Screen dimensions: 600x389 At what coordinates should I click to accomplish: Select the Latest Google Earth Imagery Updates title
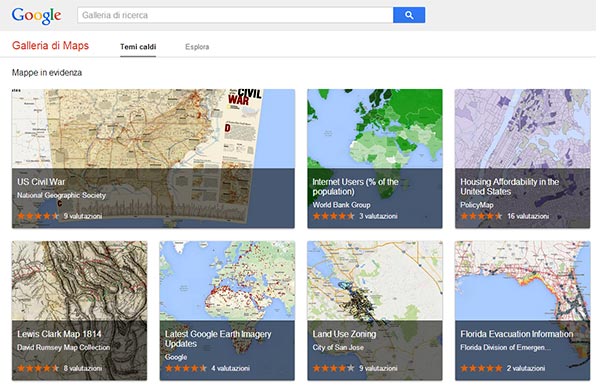218,339
